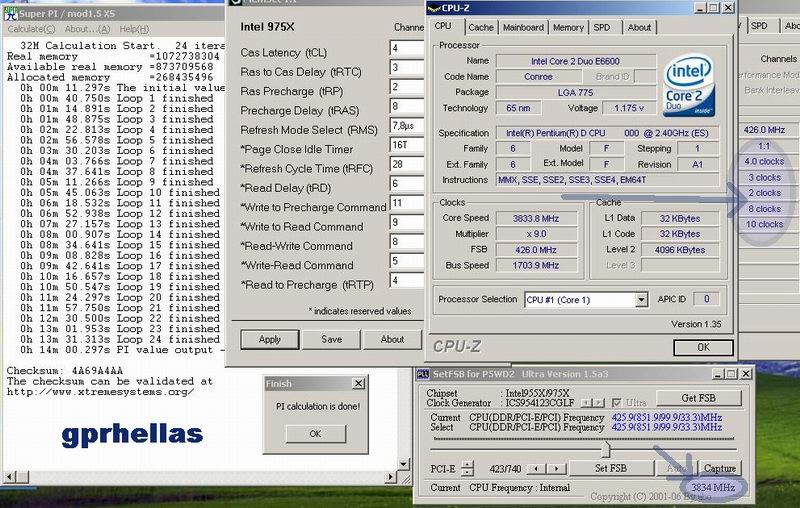Click the Read to Precharge (tRTP) field
Viewport: 800px width, 508px height.
click(x=407, y=281)
